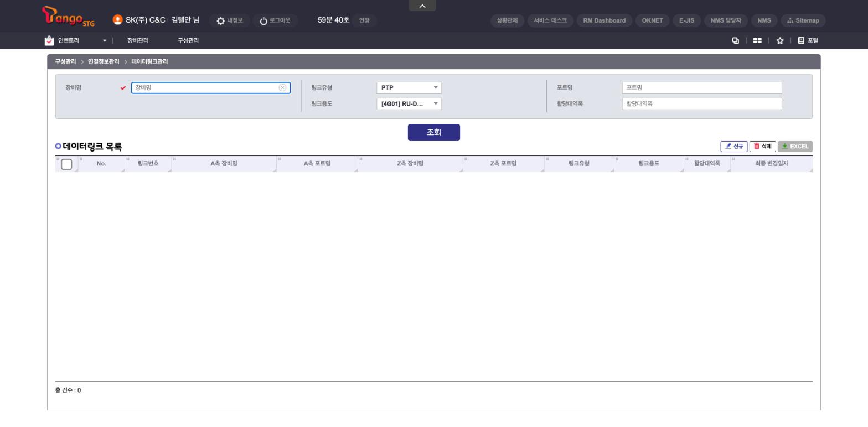868x427 pixels.
Task: Focus the 장비명 input field
Action: [x=211, y=87]
